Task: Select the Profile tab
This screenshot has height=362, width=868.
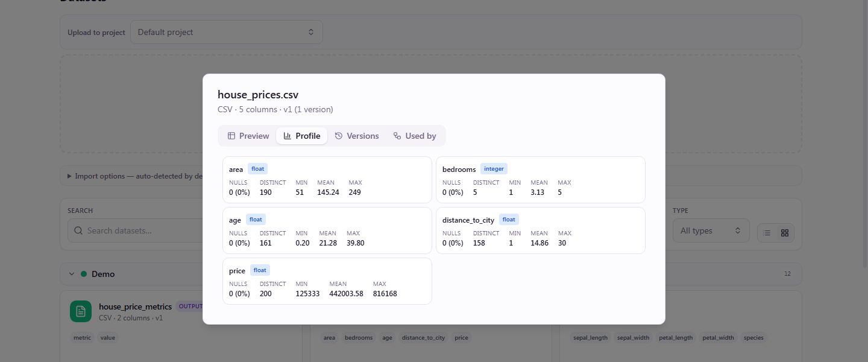Action: coord(302,136)
